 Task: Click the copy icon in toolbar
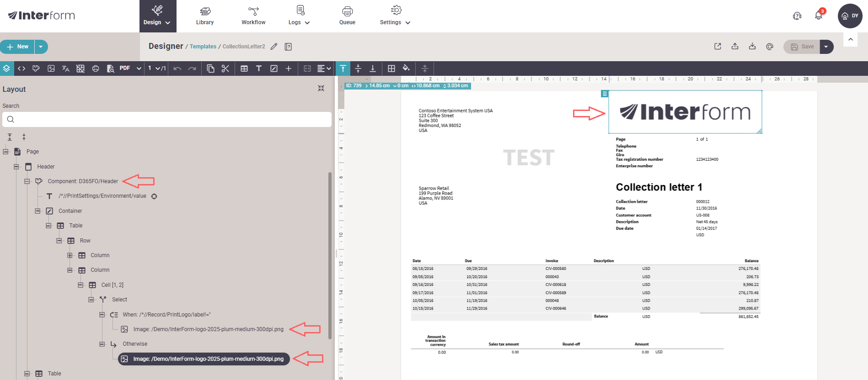[x=210, y=69]
